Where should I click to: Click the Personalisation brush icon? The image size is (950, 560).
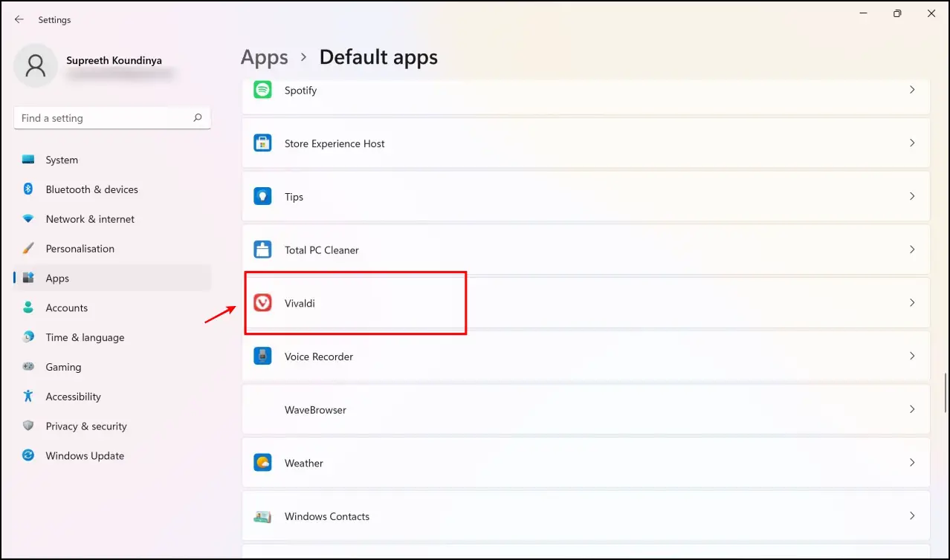tap(28, 249)
